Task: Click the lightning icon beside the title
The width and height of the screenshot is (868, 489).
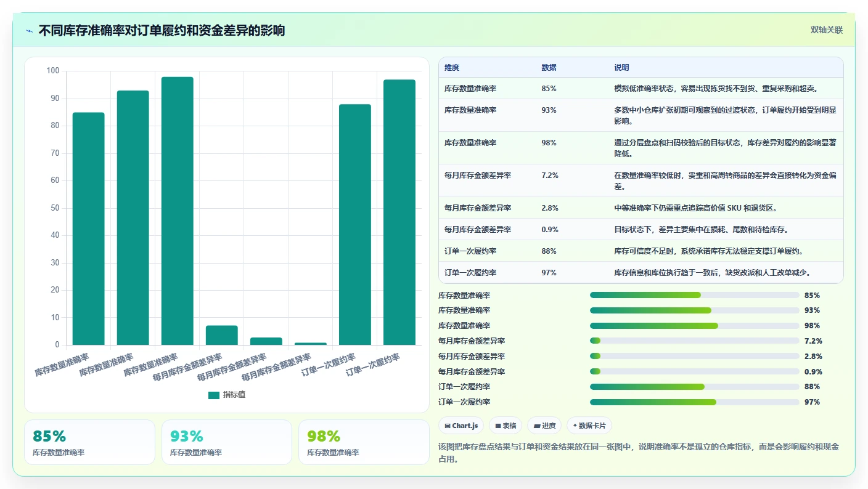Action: (29, 31)
